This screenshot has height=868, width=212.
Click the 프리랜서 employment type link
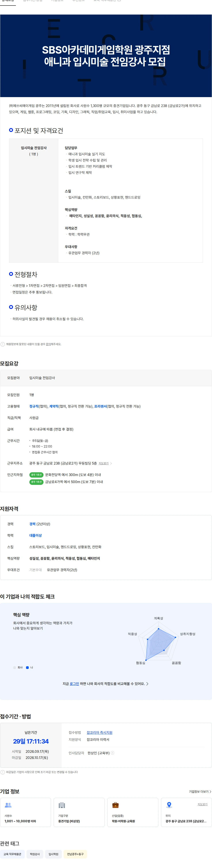(x=100, y=406)
